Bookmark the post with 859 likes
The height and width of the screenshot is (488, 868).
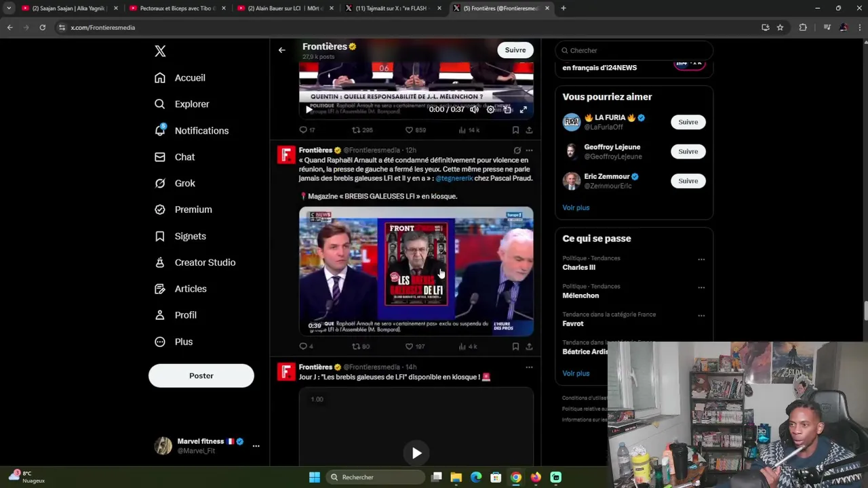[x=515, y=130]
